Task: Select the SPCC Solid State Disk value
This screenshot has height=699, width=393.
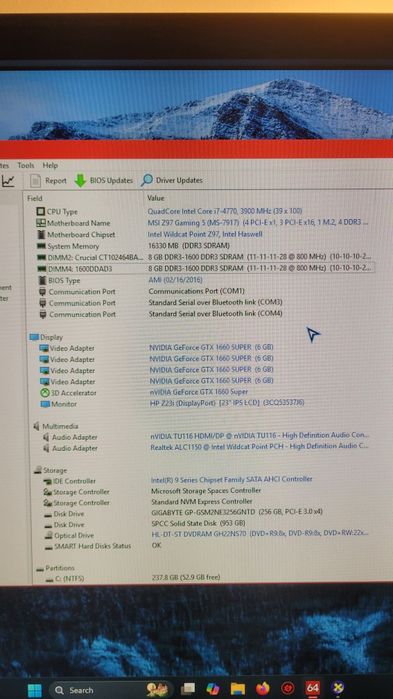Action: click(x=198, y=523)
